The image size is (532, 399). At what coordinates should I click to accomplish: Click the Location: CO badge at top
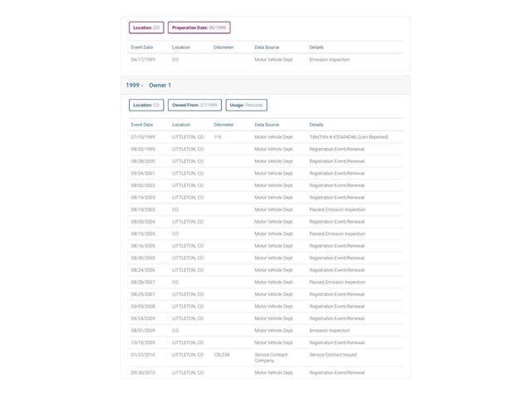(146, 27)
